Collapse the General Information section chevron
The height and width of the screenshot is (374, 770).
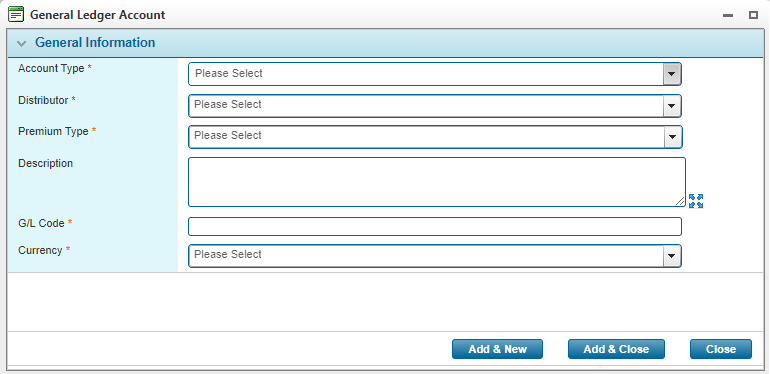(21, 44)
